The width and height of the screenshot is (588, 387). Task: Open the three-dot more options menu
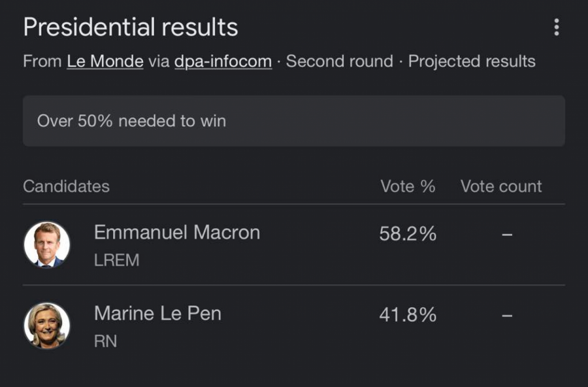556,27
